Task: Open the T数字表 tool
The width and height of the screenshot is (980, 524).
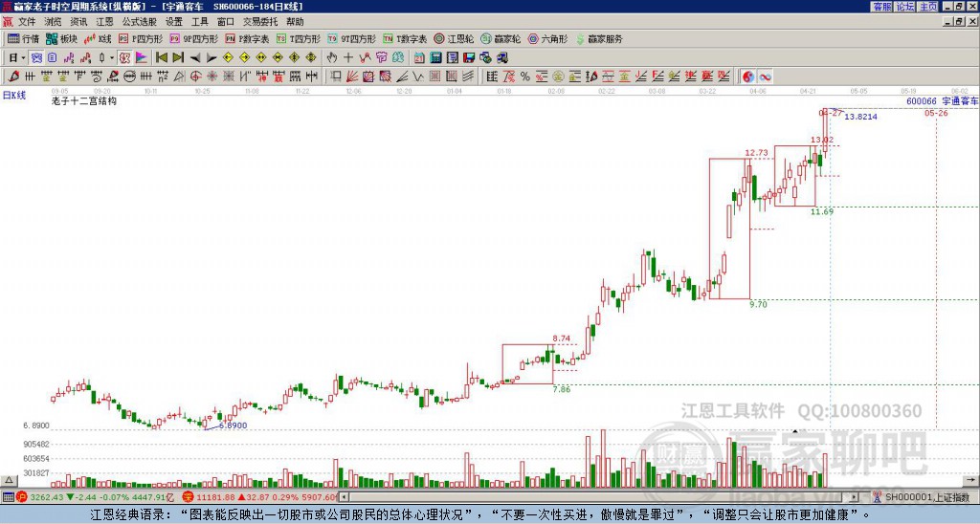Action: point(405,38)
